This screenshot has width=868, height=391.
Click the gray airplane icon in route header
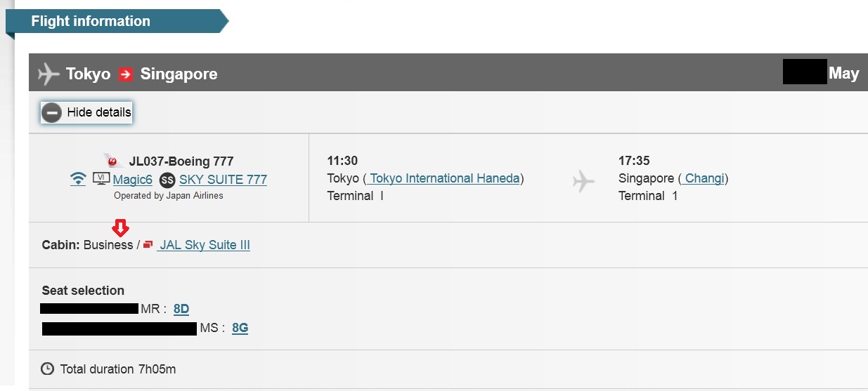[x=48, y=74]
